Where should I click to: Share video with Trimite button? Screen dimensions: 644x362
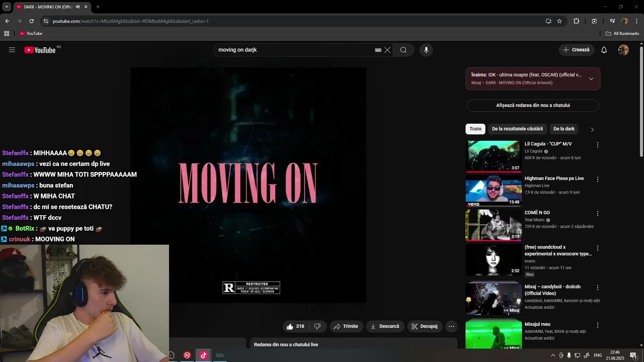pos(346,326)
